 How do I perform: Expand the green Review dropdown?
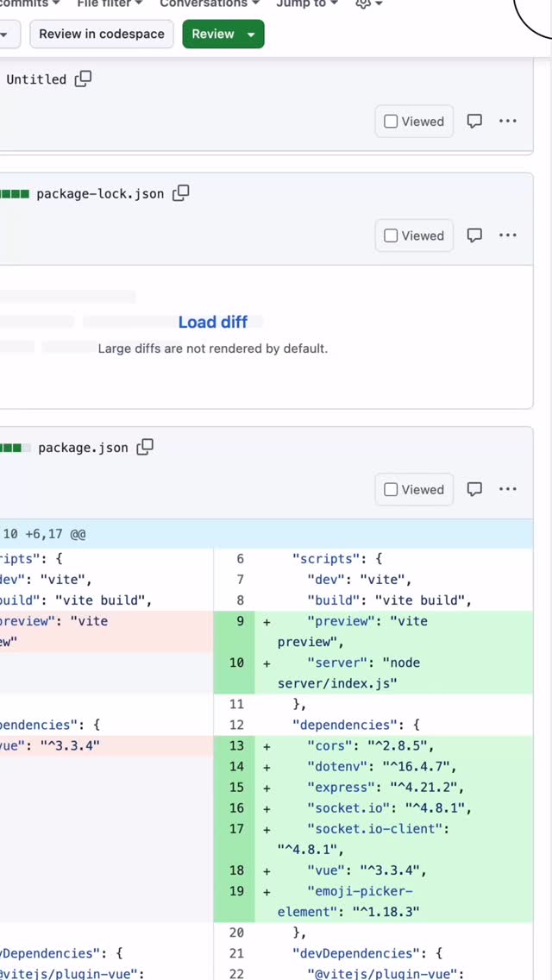click(251, 35)
